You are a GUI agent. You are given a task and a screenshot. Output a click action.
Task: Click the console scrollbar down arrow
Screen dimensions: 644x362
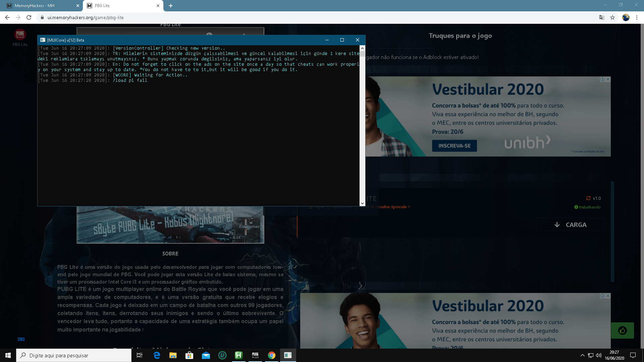click(x=362, y=203)
